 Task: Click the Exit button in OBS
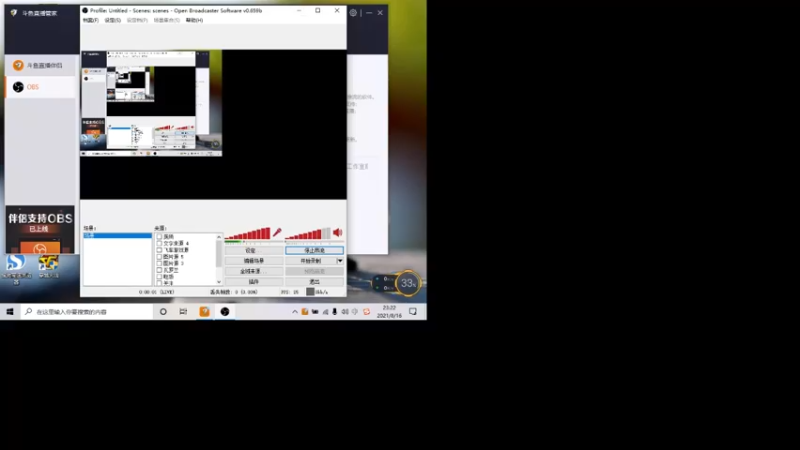click(314, 282)
